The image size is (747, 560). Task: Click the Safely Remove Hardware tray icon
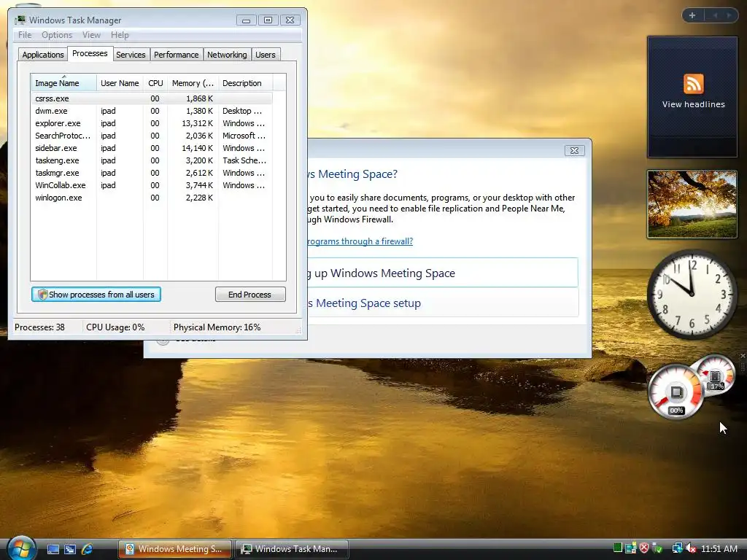pyautogui.click(x=657, y=548)
